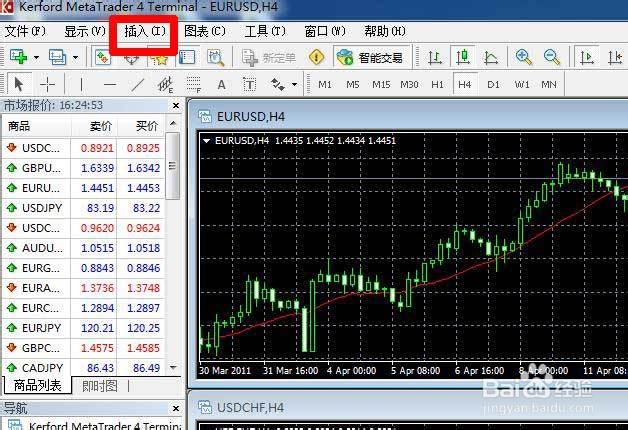
Task: Switch to the 商品列表 tab
Action: click(38, 386)
